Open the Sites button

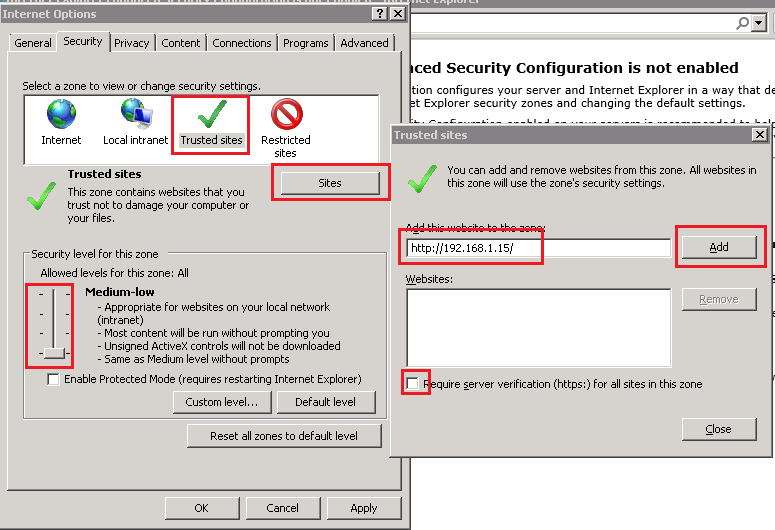pyautogui.click(x=329, y=183)
